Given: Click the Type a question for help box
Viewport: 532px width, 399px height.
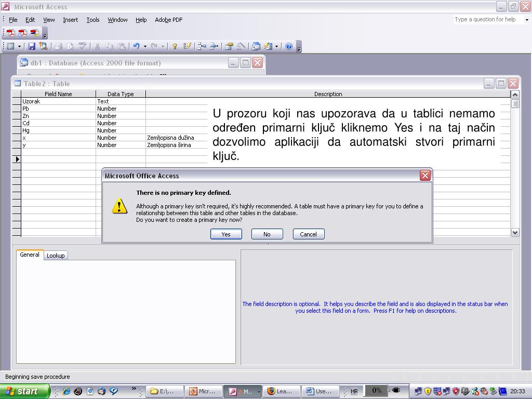Looking at the screenshot, I should click(488, 20).
